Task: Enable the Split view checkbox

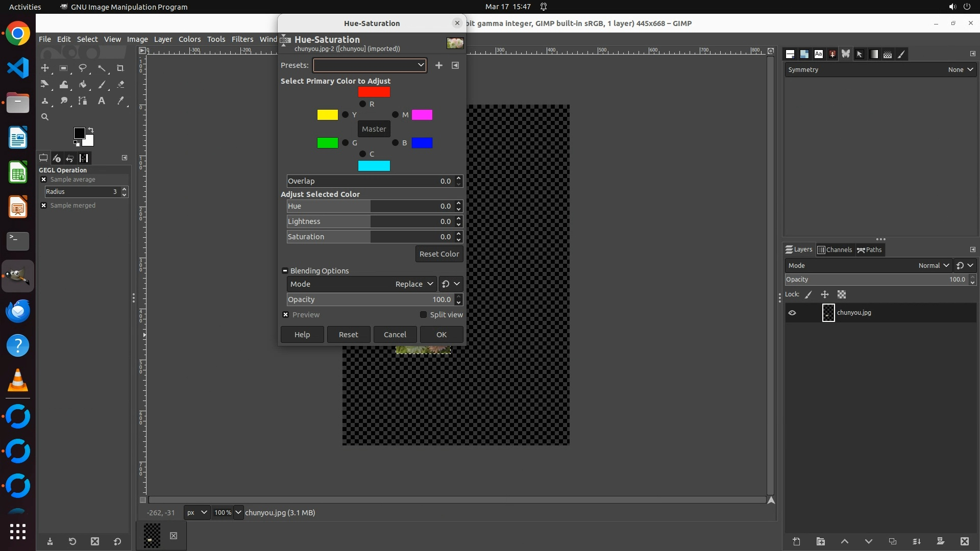Action: coord(423,315)
